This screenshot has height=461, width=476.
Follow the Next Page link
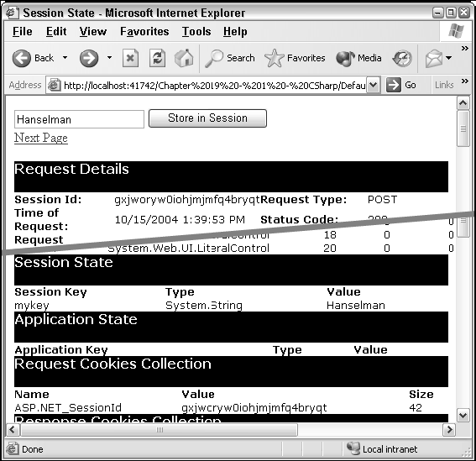coord(40,138)
